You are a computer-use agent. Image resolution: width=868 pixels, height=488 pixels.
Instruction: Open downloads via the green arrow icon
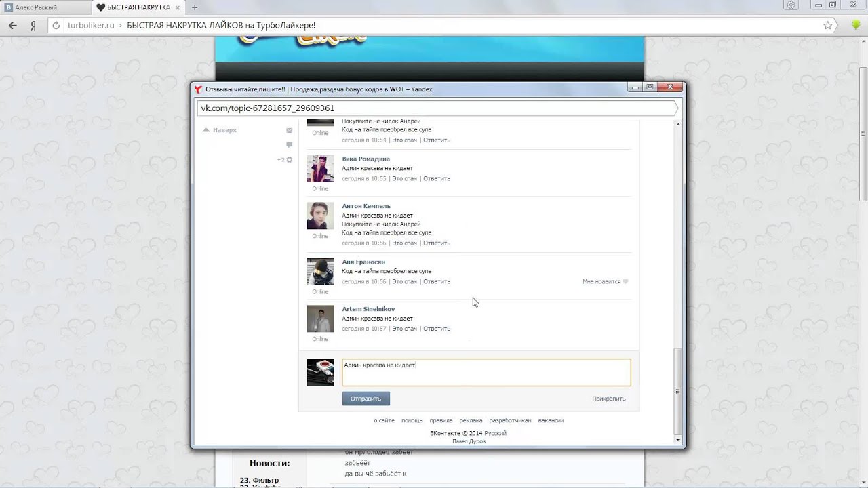click(x=856, y=25)
